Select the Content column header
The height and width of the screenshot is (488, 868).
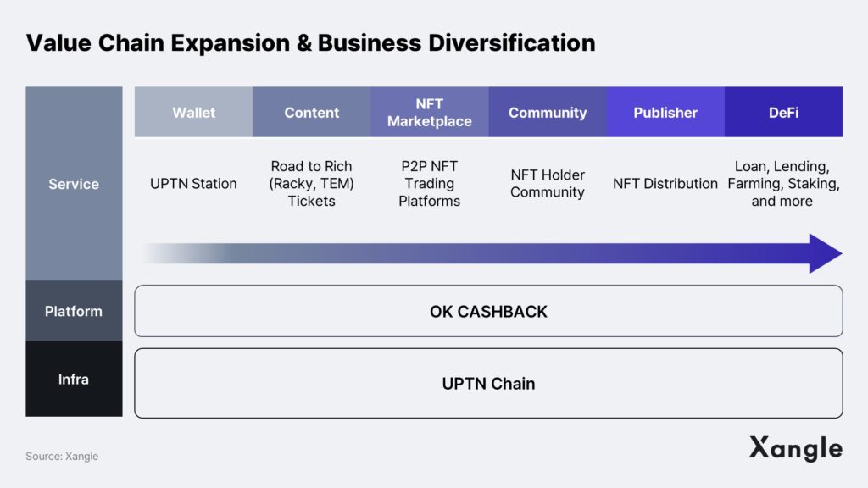tap(312, 112)
